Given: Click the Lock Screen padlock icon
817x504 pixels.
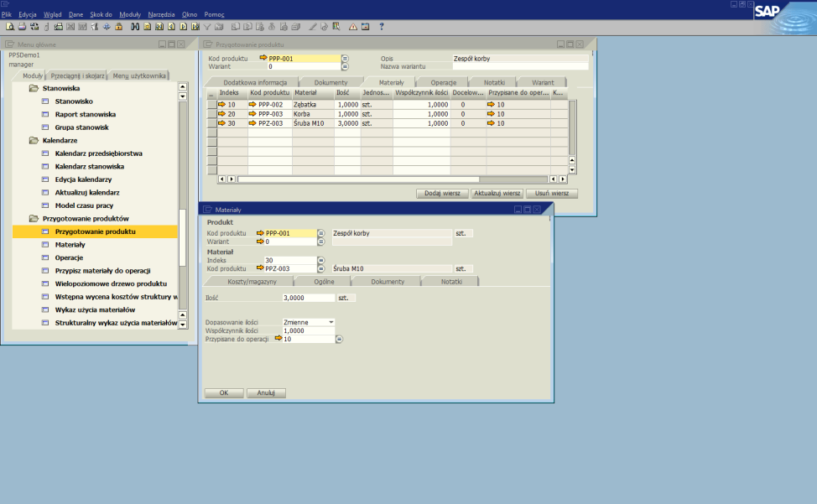Looking at the screenshot, I should pos(119,27).
